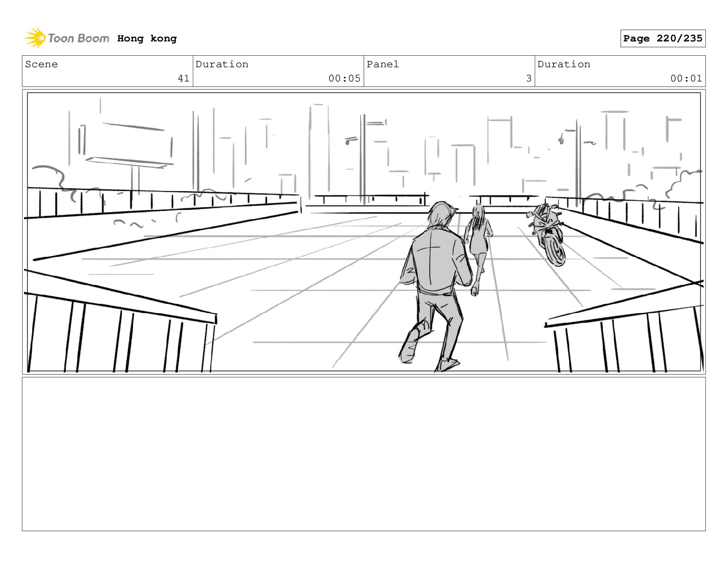Click the 'Scene' header label
The image size is (728, 564).
coord(41,64)
